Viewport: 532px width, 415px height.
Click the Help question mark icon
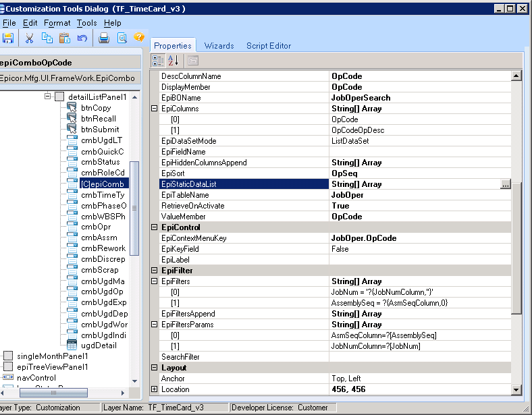point(140,37)
